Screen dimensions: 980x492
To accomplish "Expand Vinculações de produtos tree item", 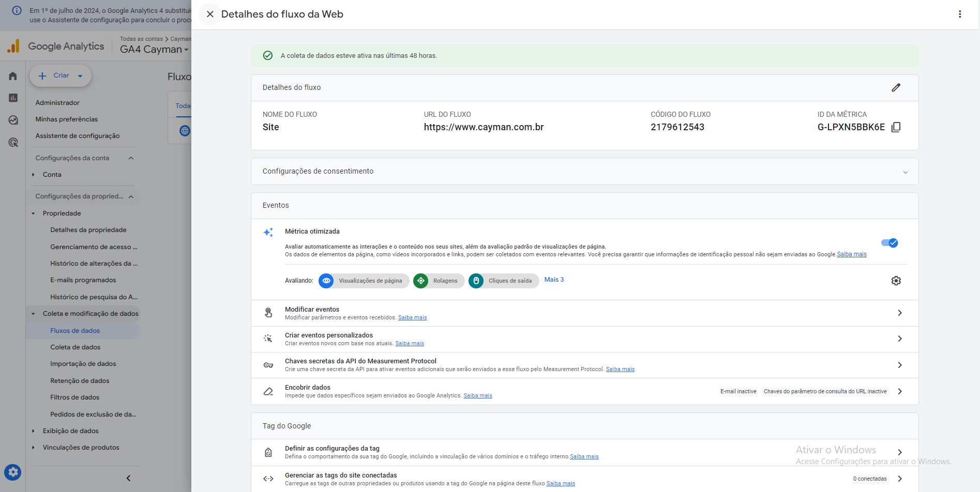I will [33, 448].
